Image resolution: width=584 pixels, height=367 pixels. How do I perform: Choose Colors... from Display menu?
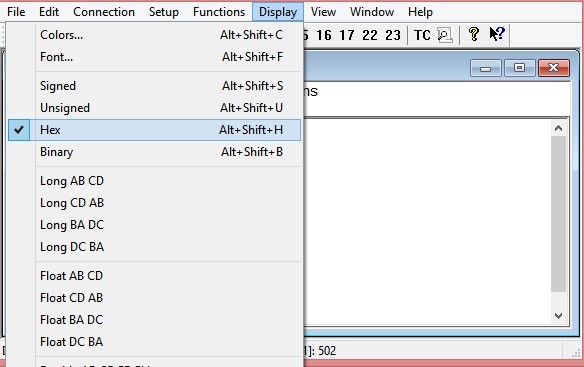point(154,35)
